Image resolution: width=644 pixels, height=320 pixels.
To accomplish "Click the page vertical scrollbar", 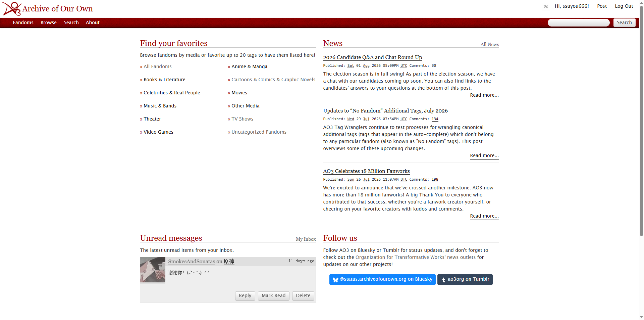I will (641, 121).
